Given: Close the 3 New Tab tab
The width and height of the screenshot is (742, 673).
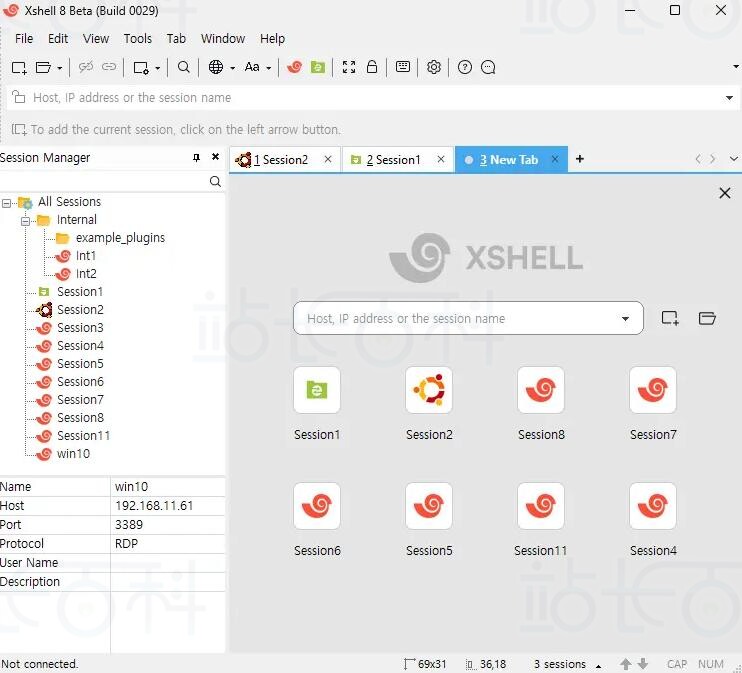Looking at the screenshot, I should coord(555,159).
